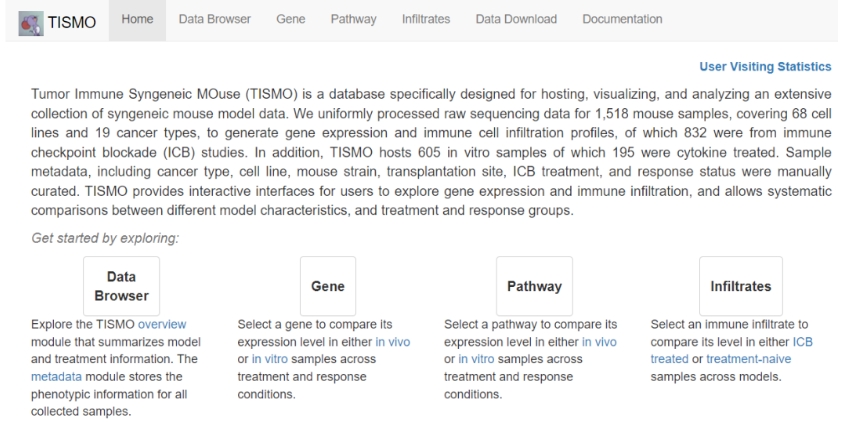Screen dimensions: 841x422
Task: Click the Infiltrates tile button
Action: (x=741, y=286)
